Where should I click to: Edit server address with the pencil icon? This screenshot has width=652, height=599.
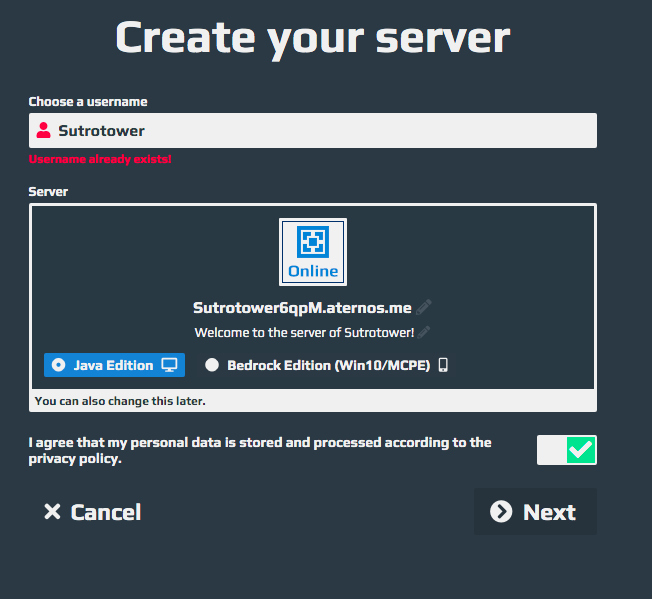pyautogui.click(x=424, y=307)
